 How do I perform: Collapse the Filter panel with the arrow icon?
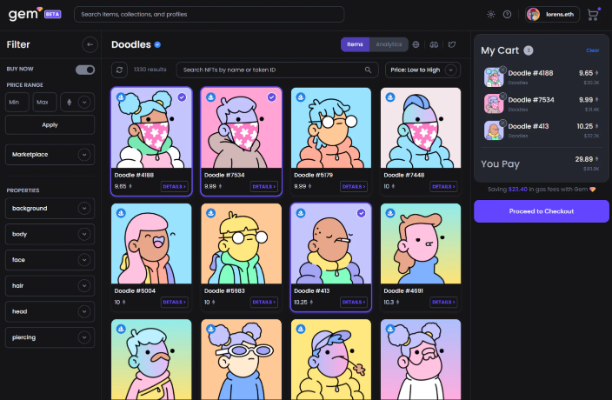[90, 44]
